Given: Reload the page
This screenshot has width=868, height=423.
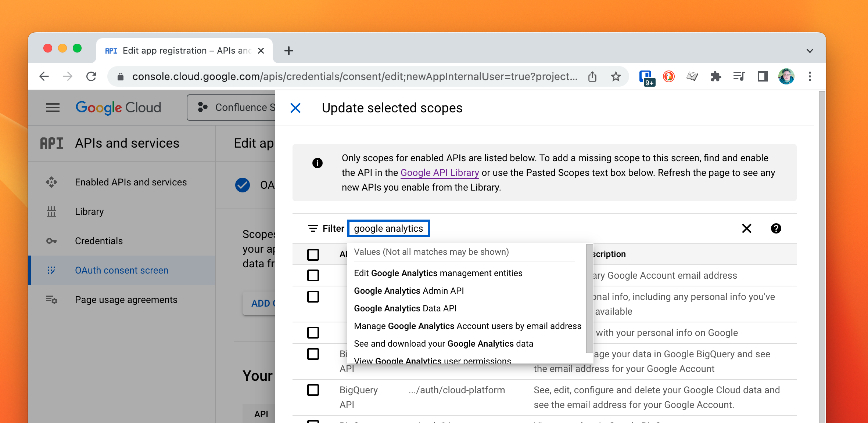Looking at the screenshot, I should [91, 77].
